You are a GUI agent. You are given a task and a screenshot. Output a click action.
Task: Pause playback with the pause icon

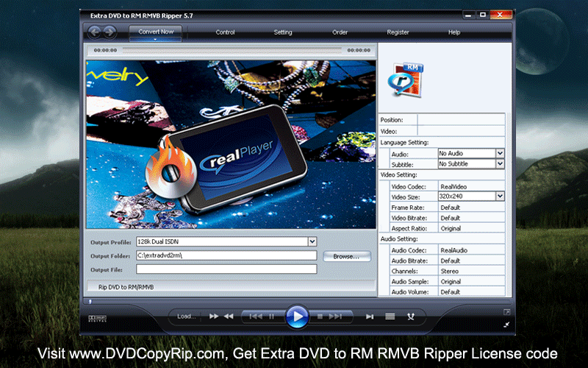click(271, 316)
